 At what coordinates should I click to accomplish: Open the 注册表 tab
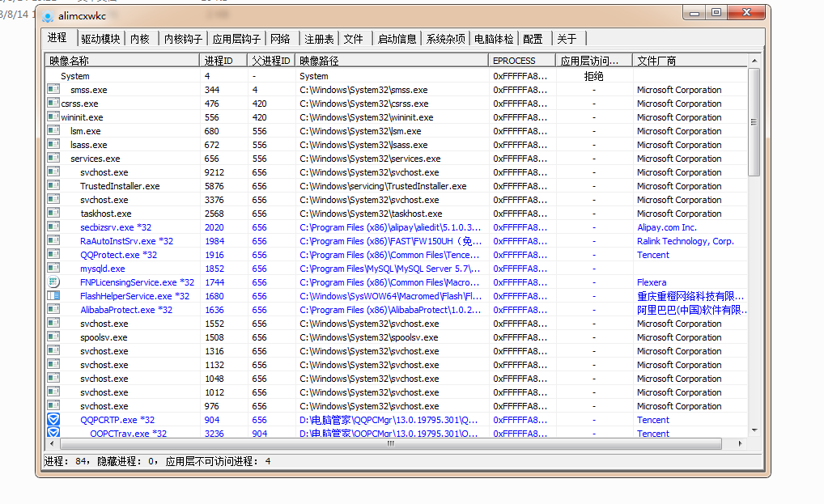[x=319, y=39]
